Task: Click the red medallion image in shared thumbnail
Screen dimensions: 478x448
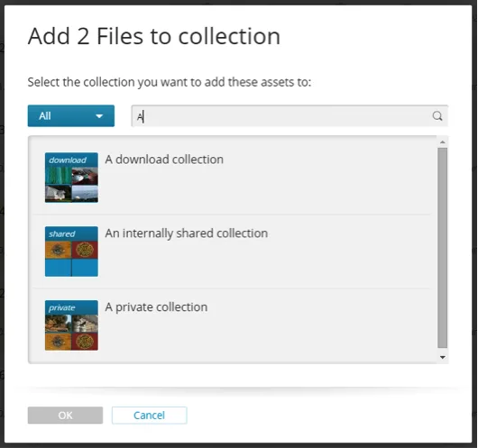Action: [85, 250]
